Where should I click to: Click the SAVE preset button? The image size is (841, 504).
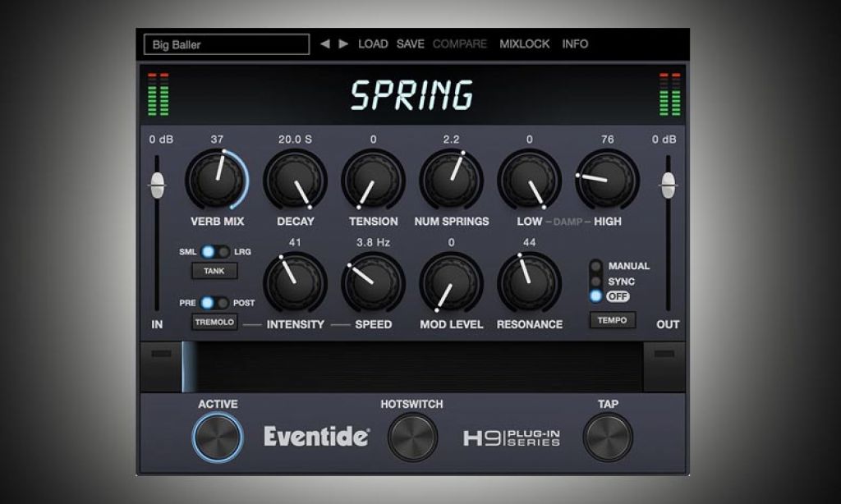pos(411,44)
